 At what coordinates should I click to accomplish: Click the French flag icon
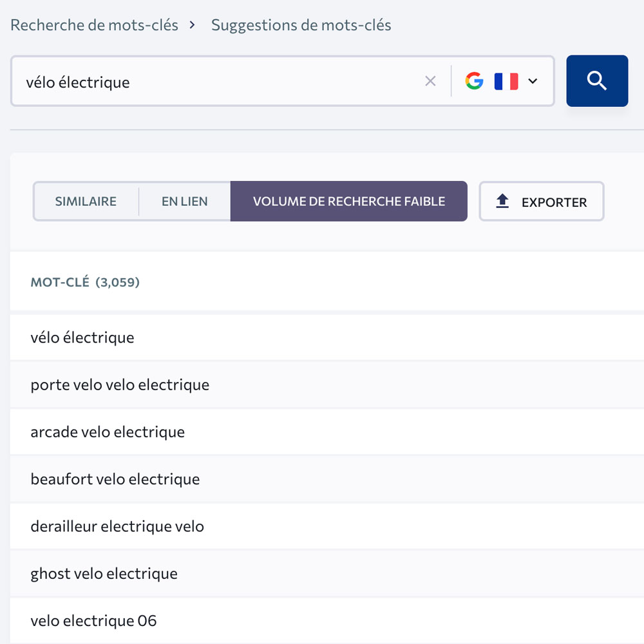(506, 81)
